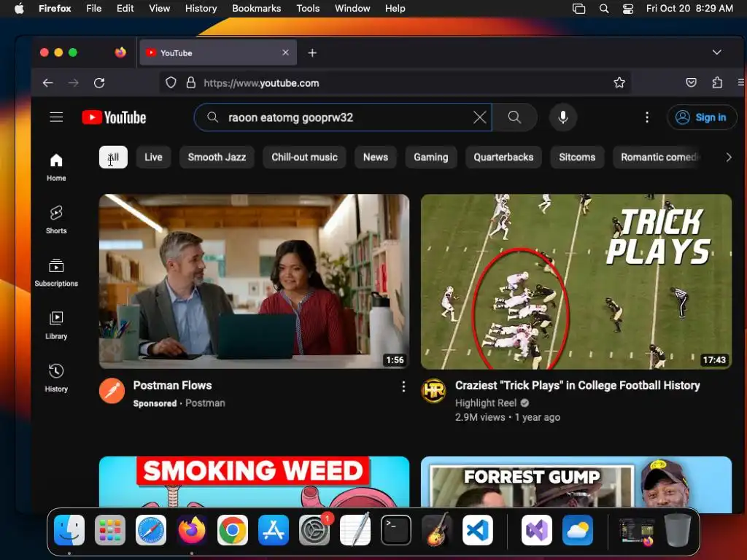Open Library in the sidebar

[56, 325]
